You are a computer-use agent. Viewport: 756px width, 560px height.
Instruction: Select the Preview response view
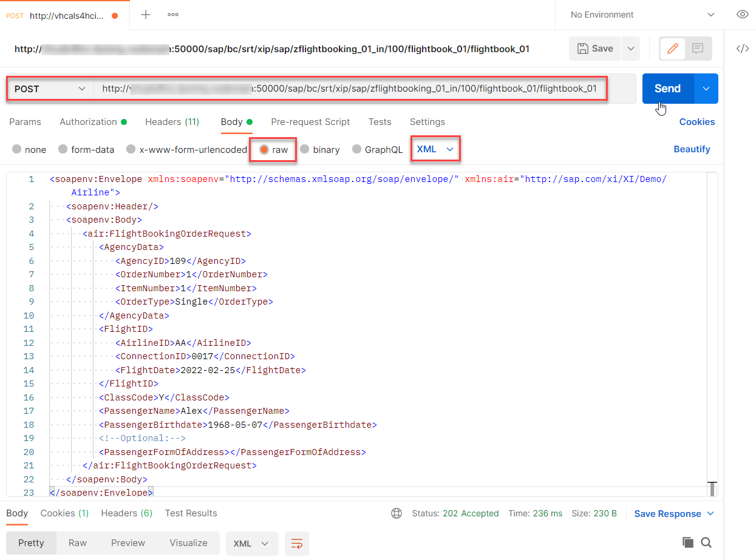(128, 543)
